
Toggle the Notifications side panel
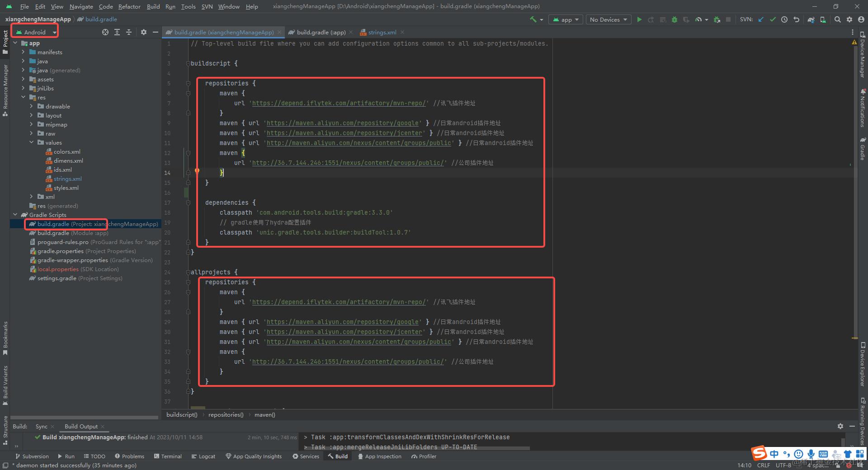point(863,108)
